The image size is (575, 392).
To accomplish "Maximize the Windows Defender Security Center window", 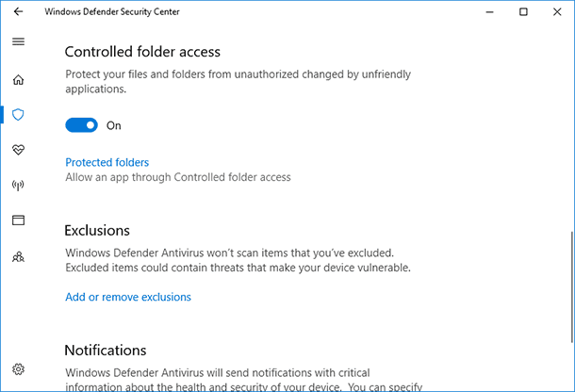I will (x=523, y=11).
